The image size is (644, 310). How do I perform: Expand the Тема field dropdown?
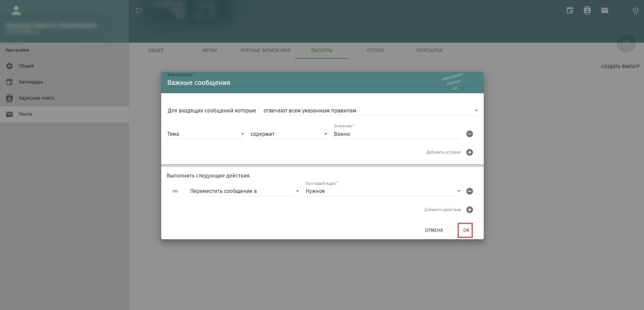point(206,134)
